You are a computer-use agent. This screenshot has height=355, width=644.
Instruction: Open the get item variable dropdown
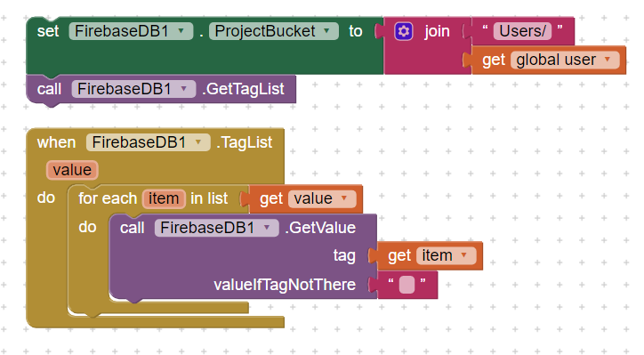[x=446, y=255]
